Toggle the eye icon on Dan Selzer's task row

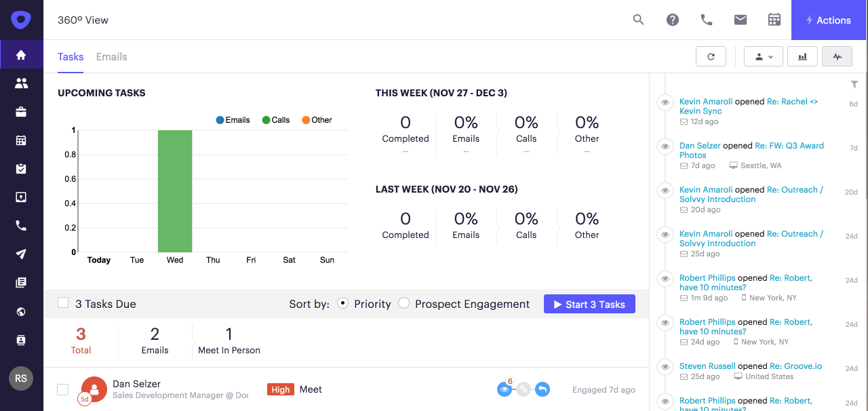505,389
